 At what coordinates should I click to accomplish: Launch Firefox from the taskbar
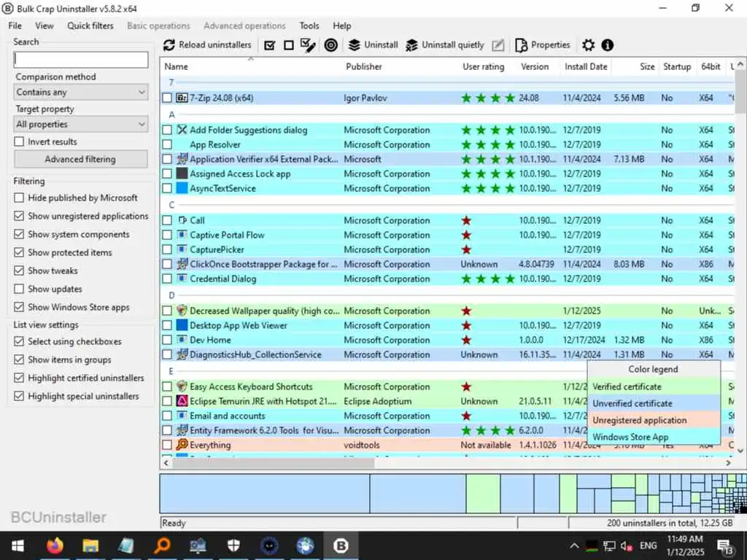point(55,545)
